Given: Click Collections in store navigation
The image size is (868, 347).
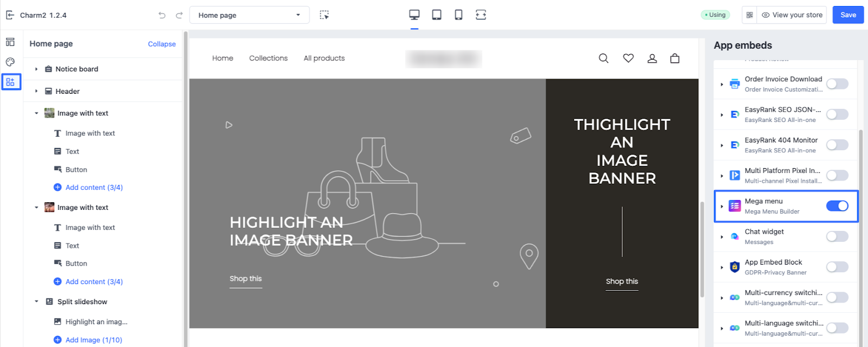Looking at the screenshot, I should (269, 58).
